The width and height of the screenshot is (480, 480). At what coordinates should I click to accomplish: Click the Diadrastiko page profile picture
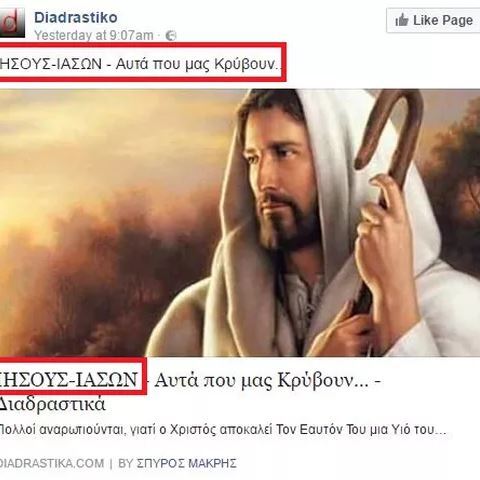click(12, 23)
